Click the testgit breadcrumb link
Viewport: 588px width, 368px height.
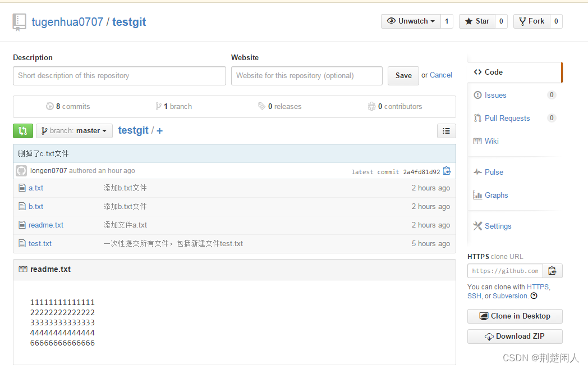point(133,130)
